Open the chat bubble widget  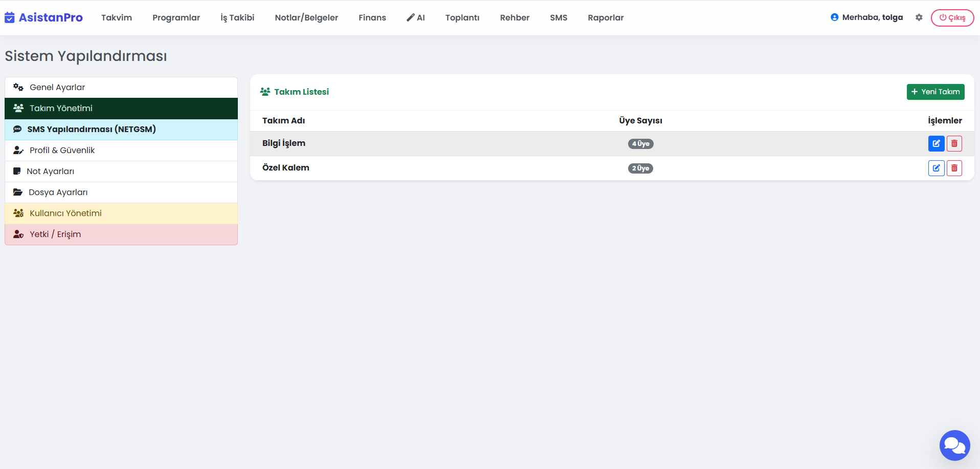pos(954,445)
